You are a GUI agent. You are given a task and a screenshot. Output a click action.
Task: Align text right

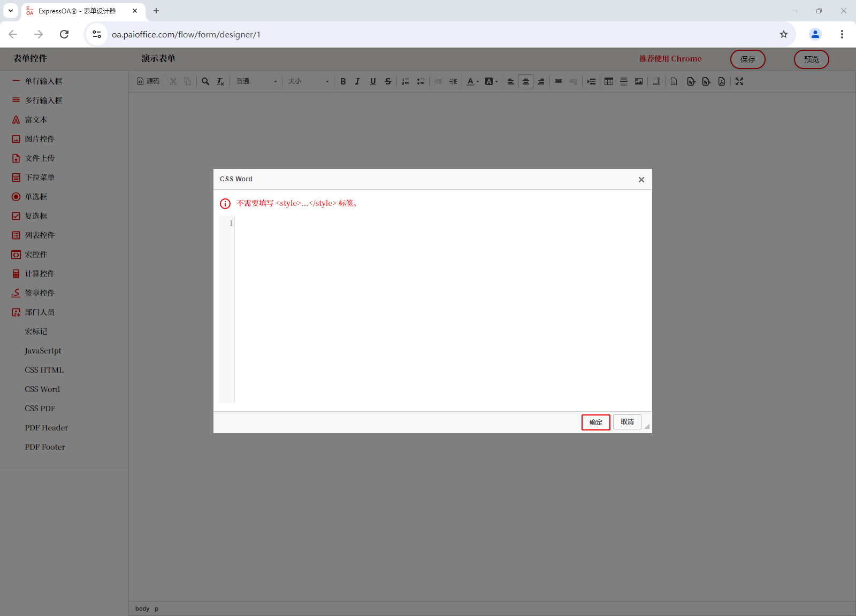(x=541, y=81)
